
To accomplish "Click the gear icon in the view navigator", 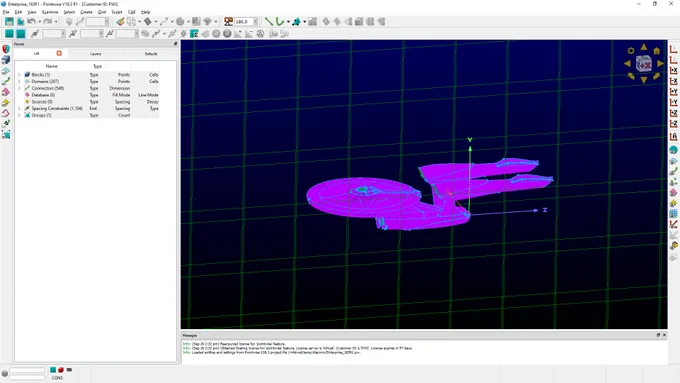I will [x=631, y=51].
